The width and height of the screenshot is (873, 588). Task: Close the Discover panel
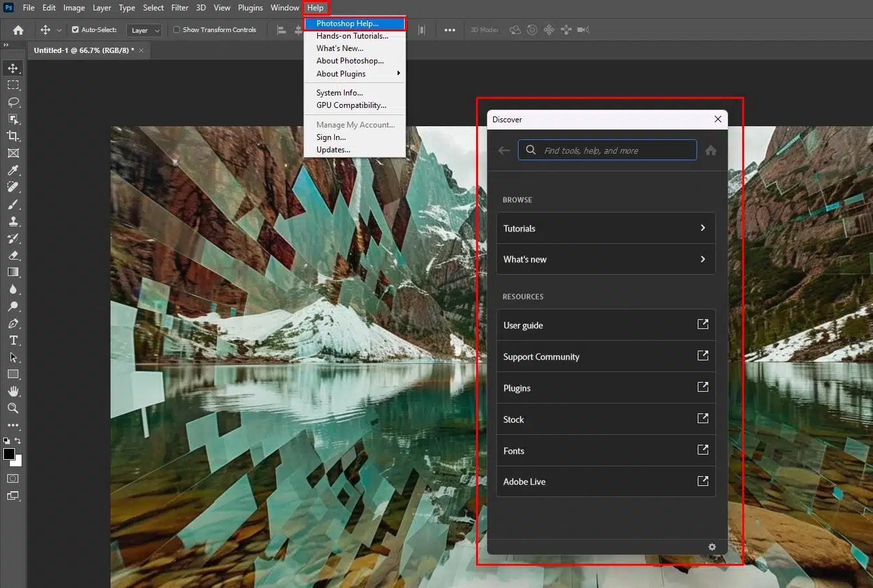point(718,119)
